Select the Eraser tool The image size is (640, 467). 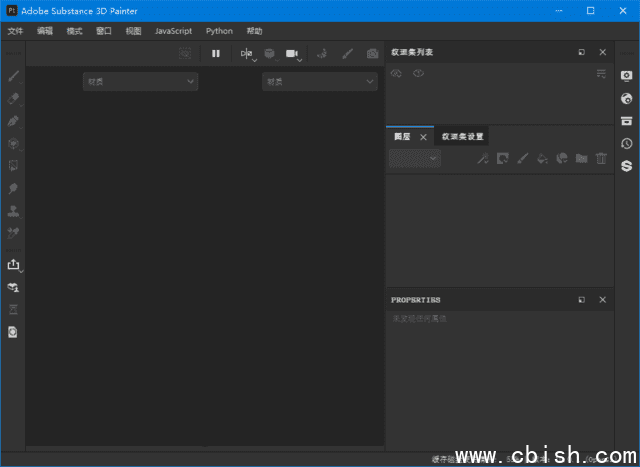(x=13, y=98)
